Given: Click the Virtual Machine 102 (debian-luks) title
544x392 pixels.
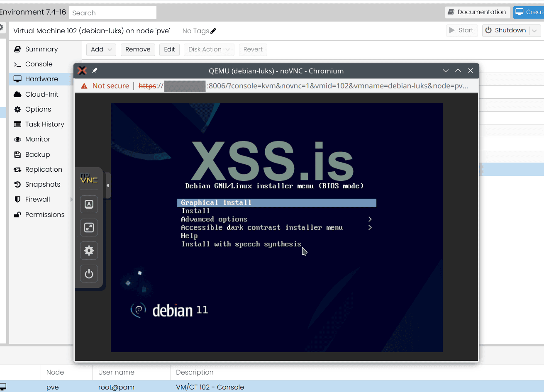Looking at the screenshot, I should [92, 31].
